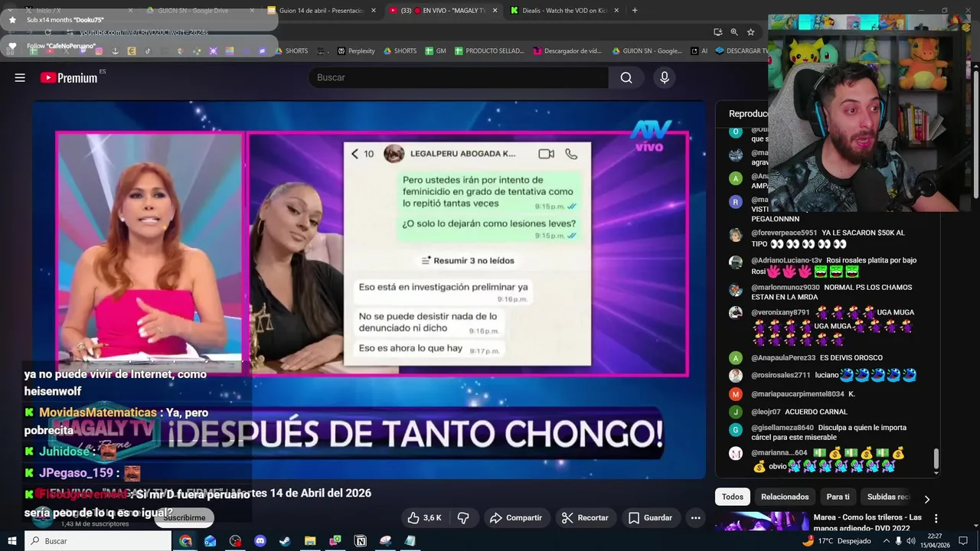Click chat user @foreverpeace5951
This screenshot has height=551, width=980.
pos(784,233)
